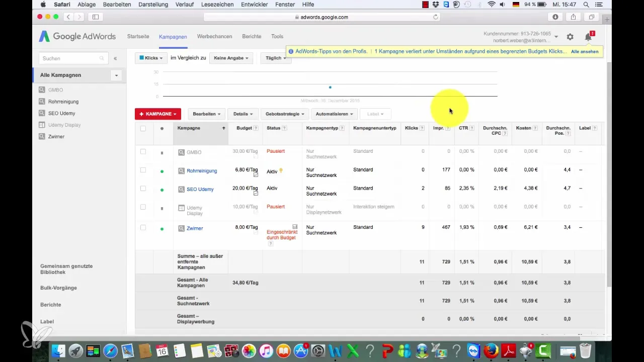
Task: Open the Rohrreinigung campaign link
Action: tap(202, 171)
